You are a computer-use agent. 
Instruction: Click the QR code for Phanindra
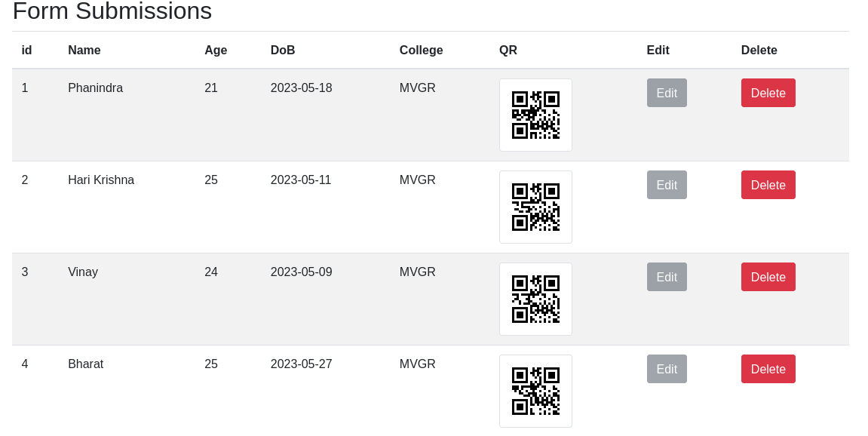[535, 115]
